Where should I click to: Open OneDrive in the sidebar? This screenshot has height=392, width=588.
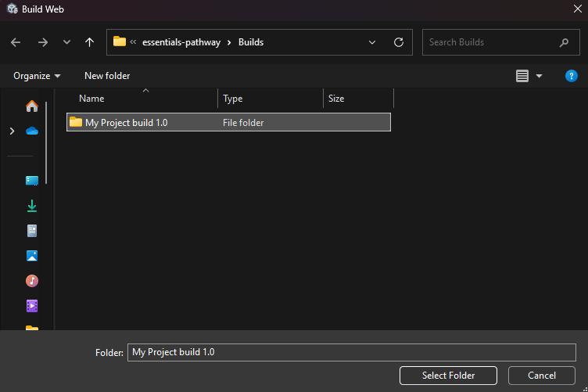click(32, 131)
